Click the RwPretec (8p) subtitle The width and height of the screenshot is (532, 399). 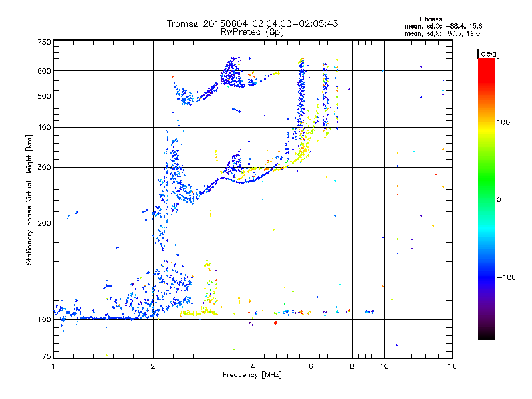(x=253, y=31)
